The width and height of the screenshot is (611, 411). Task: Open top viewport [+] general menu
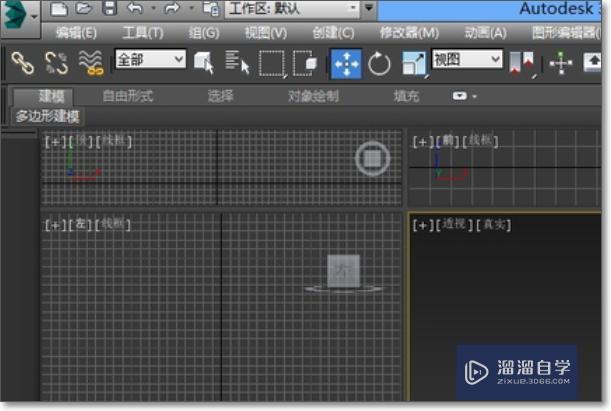55,142
